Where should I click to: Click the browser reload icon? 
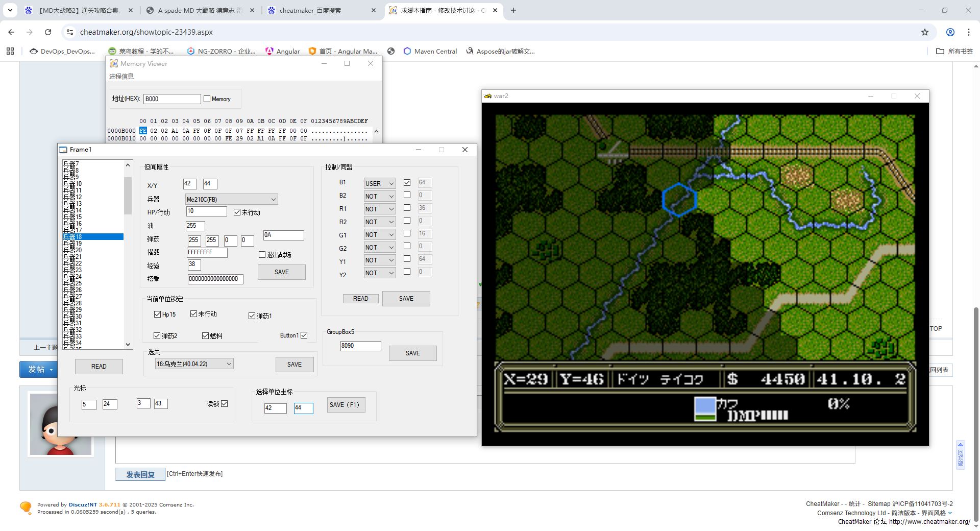tap(48, 32)
